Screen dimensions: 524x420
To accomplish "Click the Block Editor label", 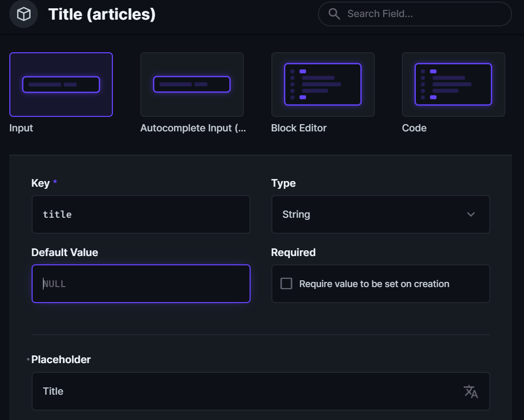I will (x=299, y=128).
